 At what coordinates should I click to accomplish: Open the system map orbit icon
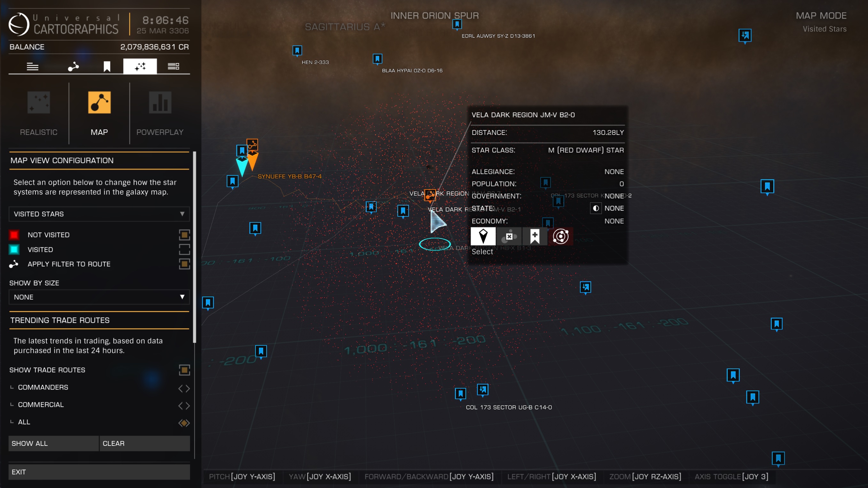pyautogui.click(x=561, y=236)
